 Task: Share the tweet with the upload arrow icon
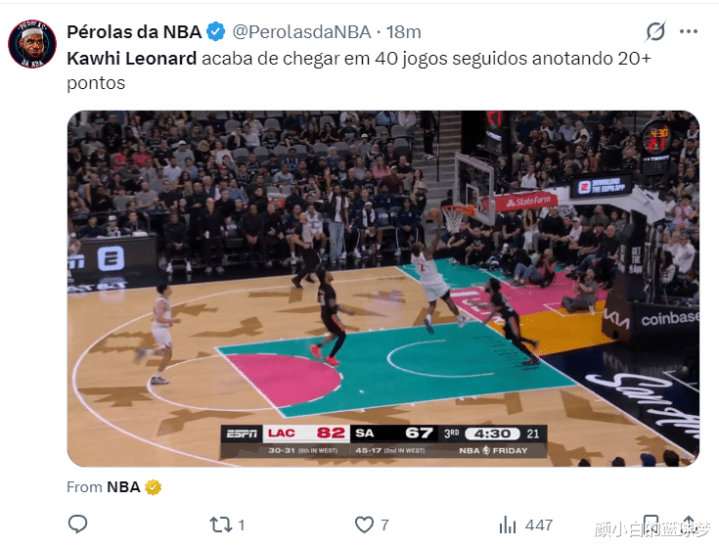click(689, 524)
